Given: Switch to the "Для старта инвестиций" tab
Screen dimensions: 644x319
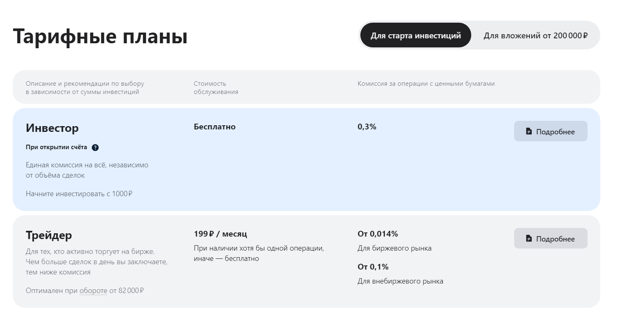Looking at the screenshot, I should coord(416,35).
